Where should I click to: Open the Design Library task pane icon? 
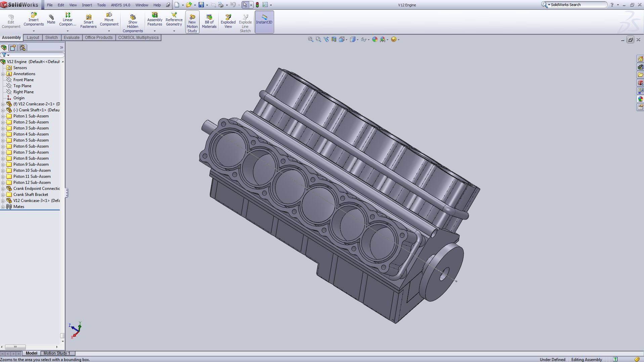coord(640,67)
